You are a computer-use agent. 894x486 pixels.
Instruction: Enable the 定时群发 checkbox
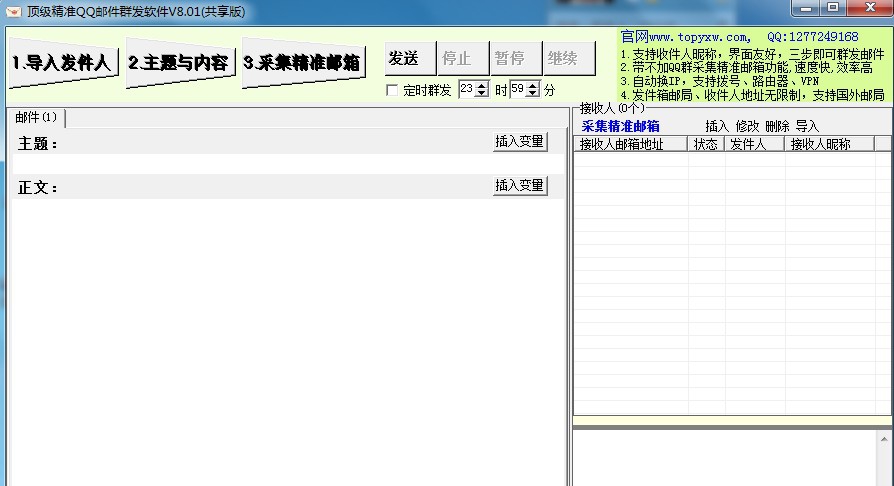(392, 90)
